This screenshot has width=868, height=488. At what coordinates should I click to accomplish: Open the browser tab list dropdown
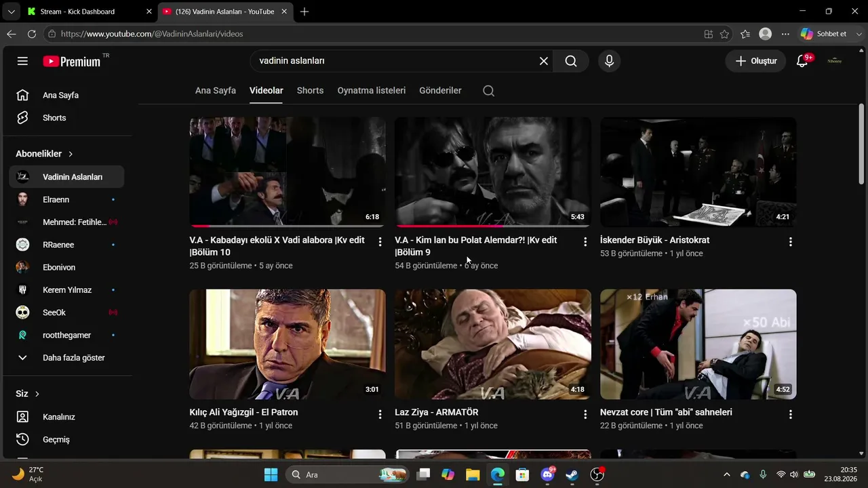[11, 12]
